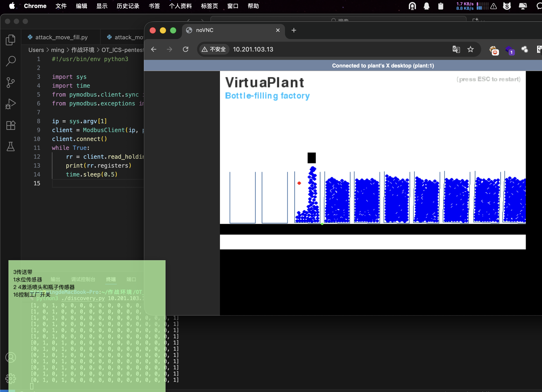Image resolution: width=542 pixels, height=392 pixels.
Task: Click the clipboard icon in macOS menu bar
Action: [x=441, y=6]
